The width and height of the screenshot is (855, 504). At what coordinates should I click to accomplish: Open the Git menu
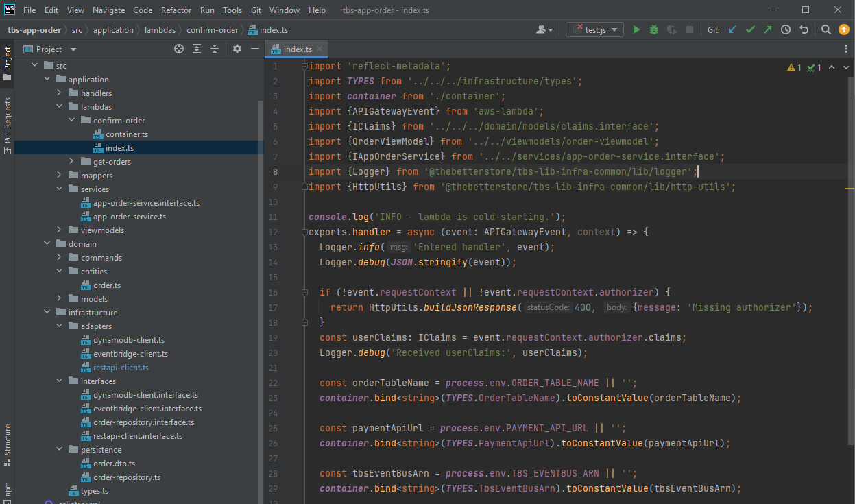256,10
